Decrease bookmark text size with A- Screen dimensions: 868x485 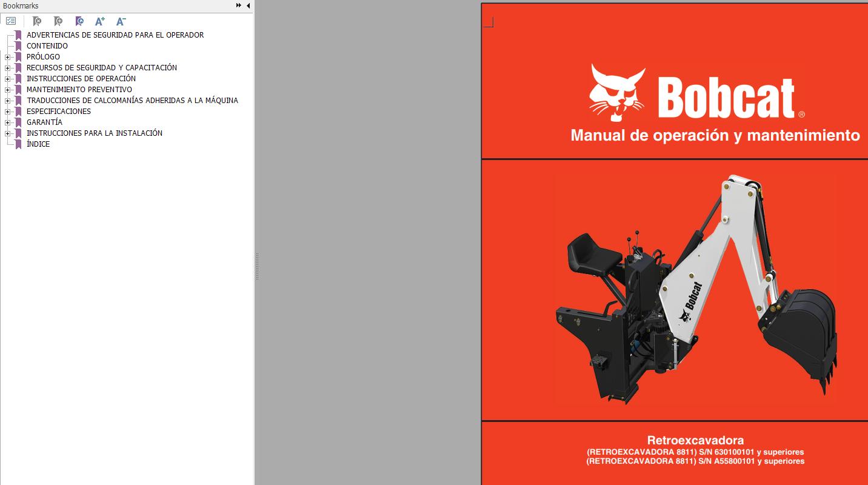(x=121, y=21)
